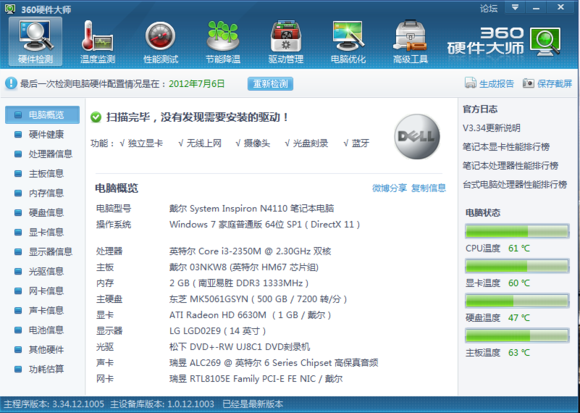The width and height of the screenshot is (580, 413).
Task: Open V3.34更新说明 log entry
Action: pyautogui.click(x=492, y=128)
